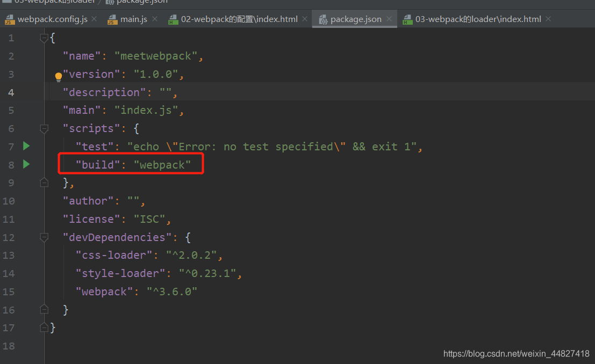Close the package.json tab

point(389,19)
